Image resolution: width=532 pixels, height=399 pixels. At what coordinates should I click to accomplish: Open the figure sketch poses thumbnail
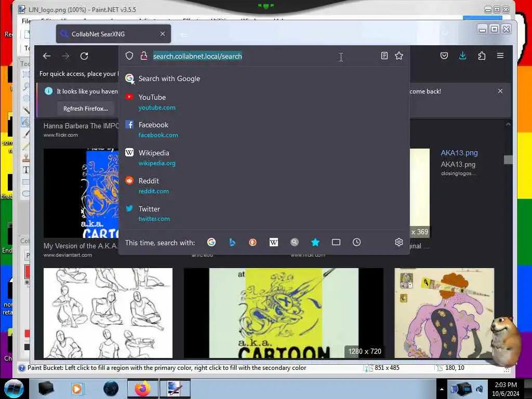[x=108, y=313]
